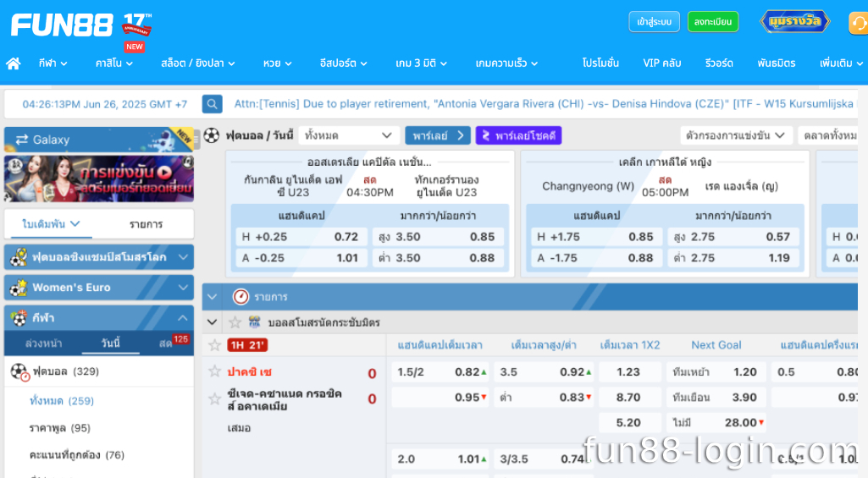Select คะแนนที่ถูกต้อง (76) market

77,455
